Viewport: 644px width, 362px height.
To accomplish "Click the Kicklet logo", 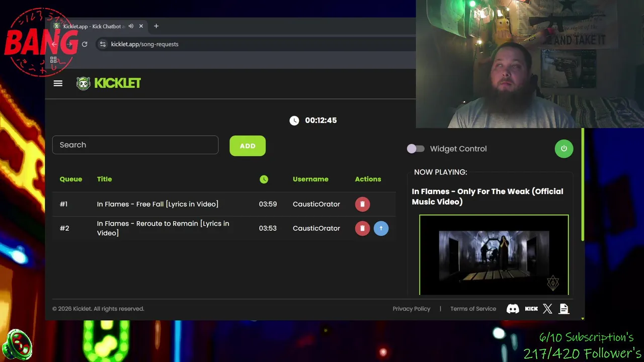I will point(109,83).
